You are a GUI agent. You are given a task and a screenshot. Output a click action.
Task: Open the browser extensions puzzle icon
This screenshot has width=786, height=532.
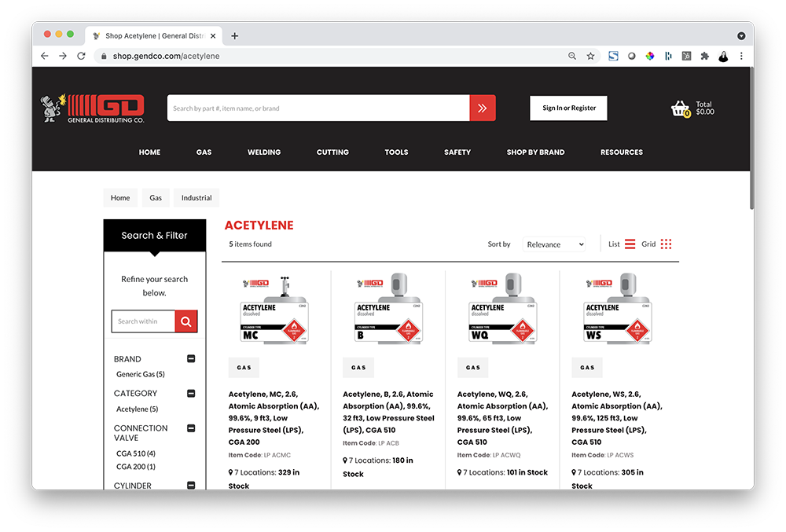click(704, 57)
